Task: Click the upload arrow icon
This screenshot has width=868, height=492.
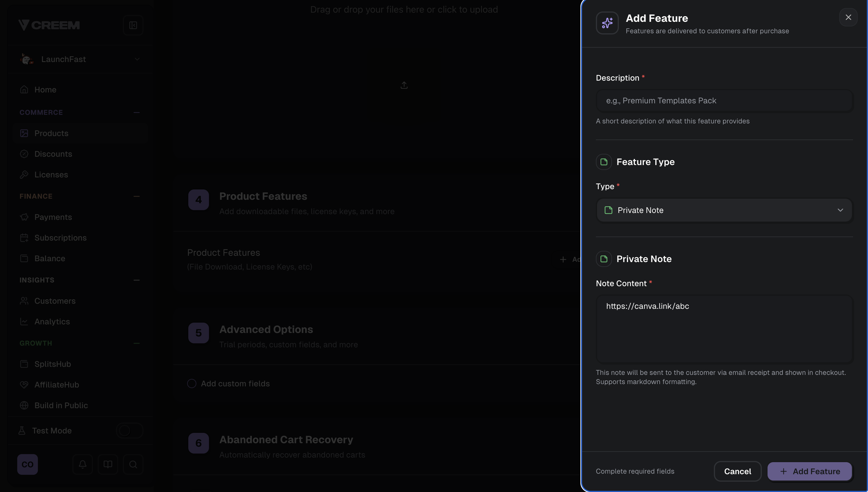Action: [404, 85]
